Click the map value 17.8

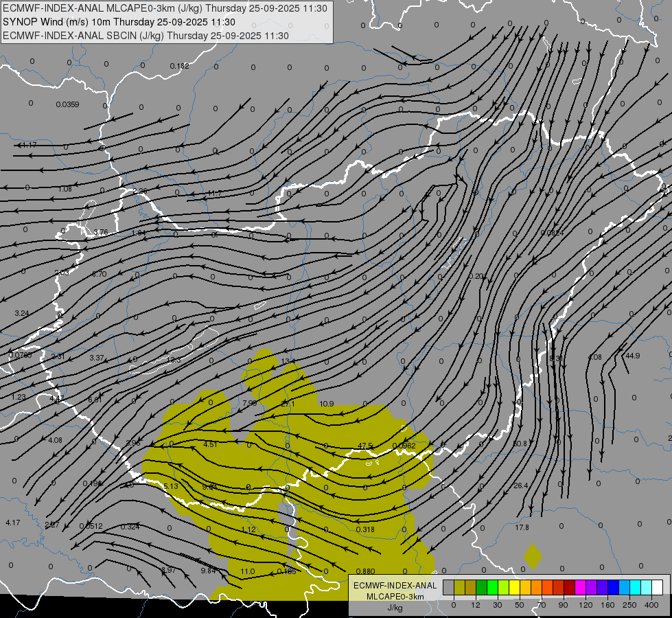click(x=522, y=527)
